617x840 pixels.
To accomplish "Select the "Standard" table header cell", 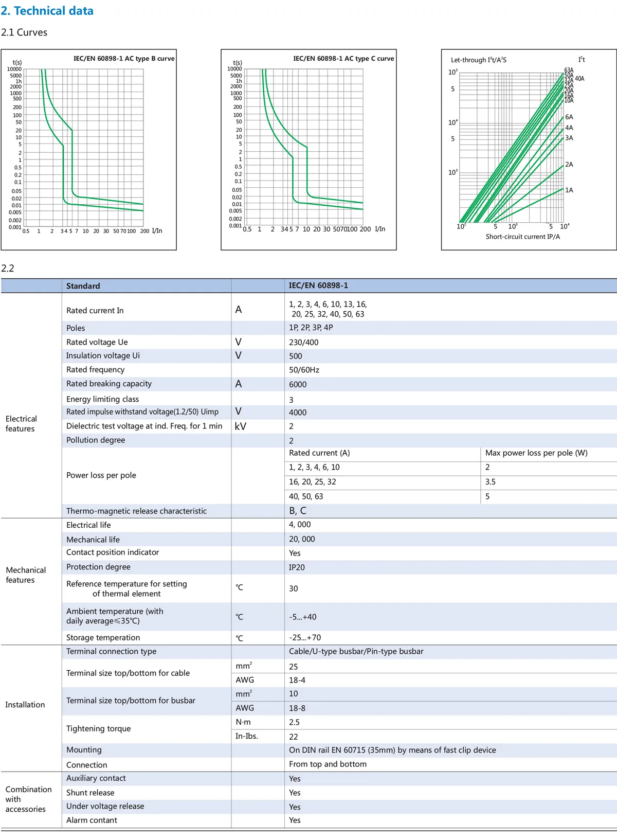I will 83,286.
